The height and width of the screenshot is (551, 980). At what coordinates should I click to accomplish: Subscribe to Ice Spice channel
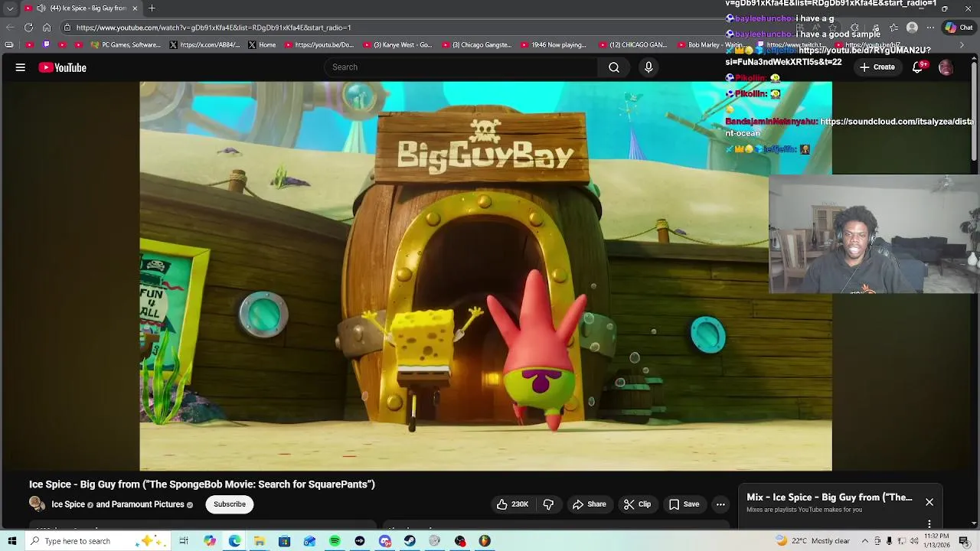[x=230, y=504]
